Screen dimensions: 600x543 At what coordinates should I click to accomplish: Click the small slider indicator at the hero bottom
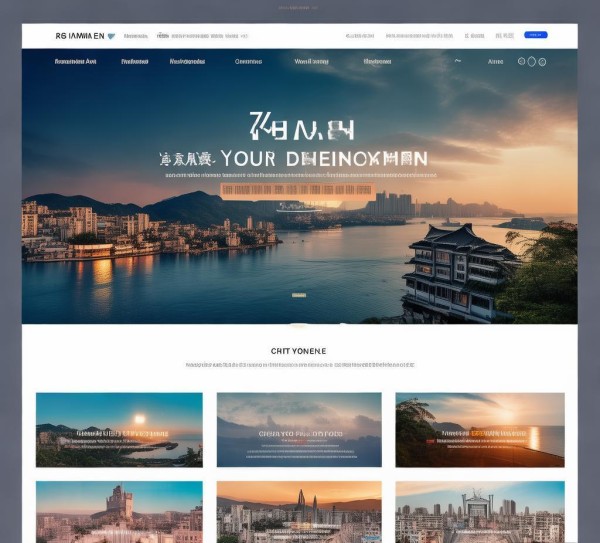point(298,295)
